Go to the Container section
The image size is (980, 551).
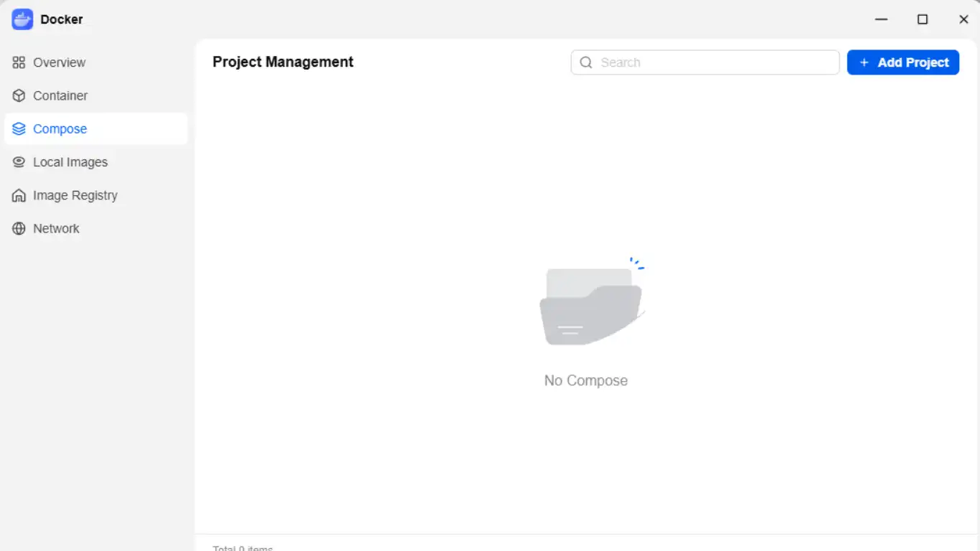coord(95,95)
